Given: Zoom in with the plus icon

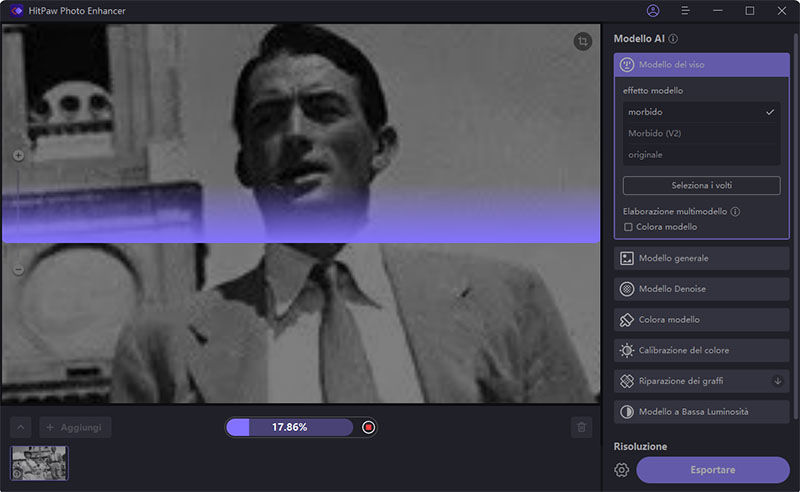Looking at the screenshot, I should coord(18,155).
